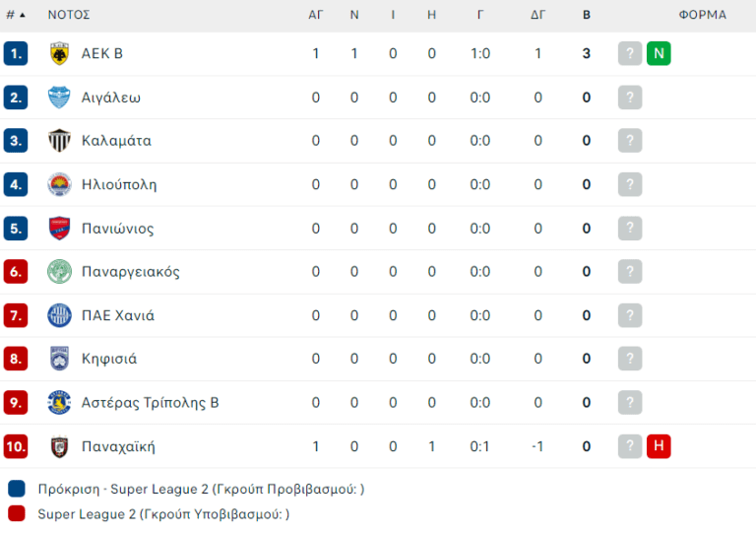This screenshot has width=756, height=533.
Task: Click the Αστέρας Τρίπολης Β crest
Action: pos(60,402)
